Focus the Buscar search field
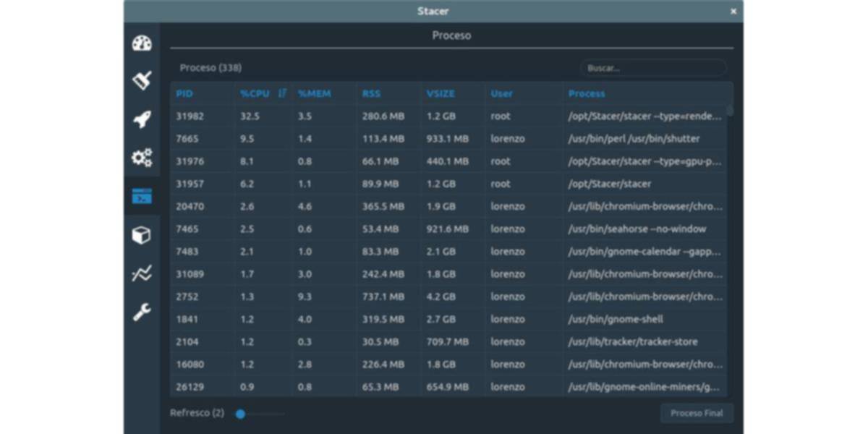Image resolution: width=868 pixels, height=434 pixels. click(652, 68)
